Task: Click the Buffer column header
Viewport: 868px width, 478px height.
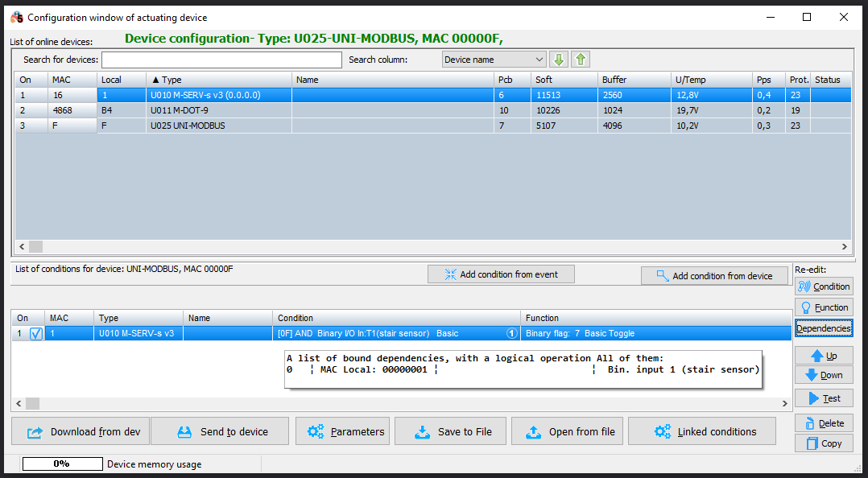Action: pos(634,80)
